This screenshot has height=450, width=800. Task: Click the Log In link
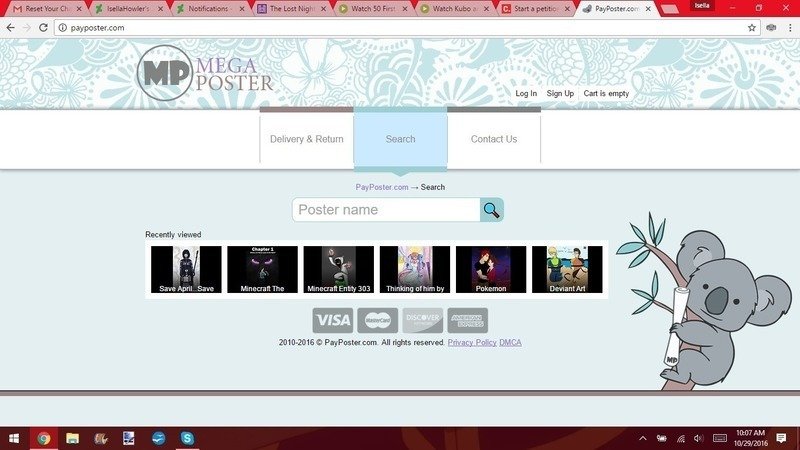526,94
